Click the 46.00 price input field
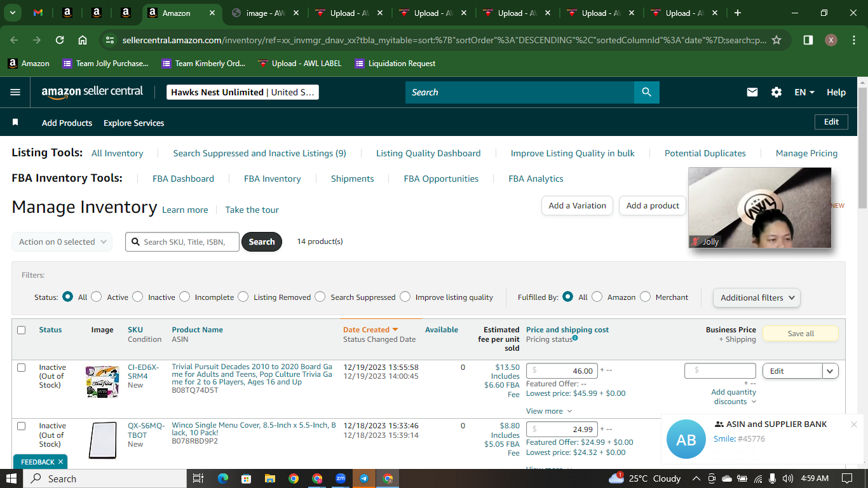The height and width of the screenshot is (488, 868). 562,370
